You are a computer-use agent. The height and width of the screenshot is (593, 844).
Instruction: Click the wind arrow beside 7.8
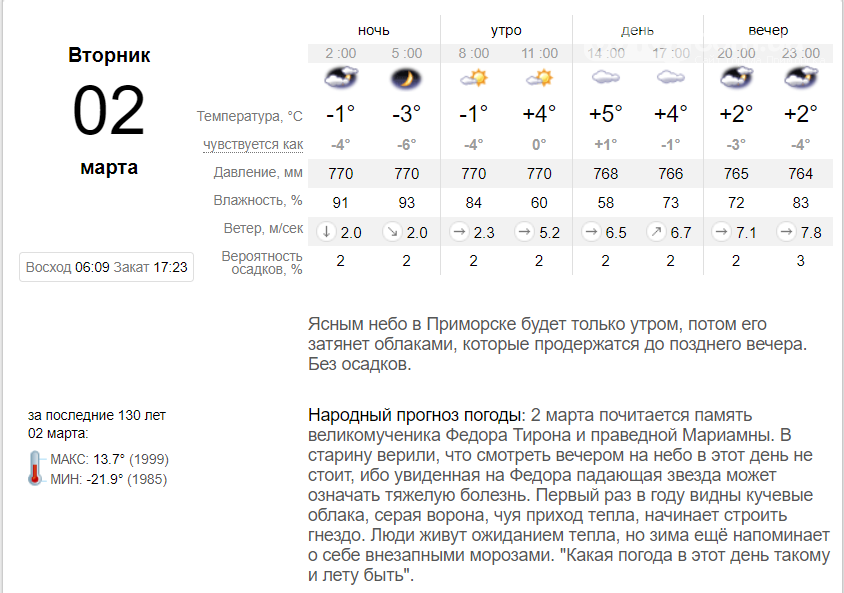(786, 232)
